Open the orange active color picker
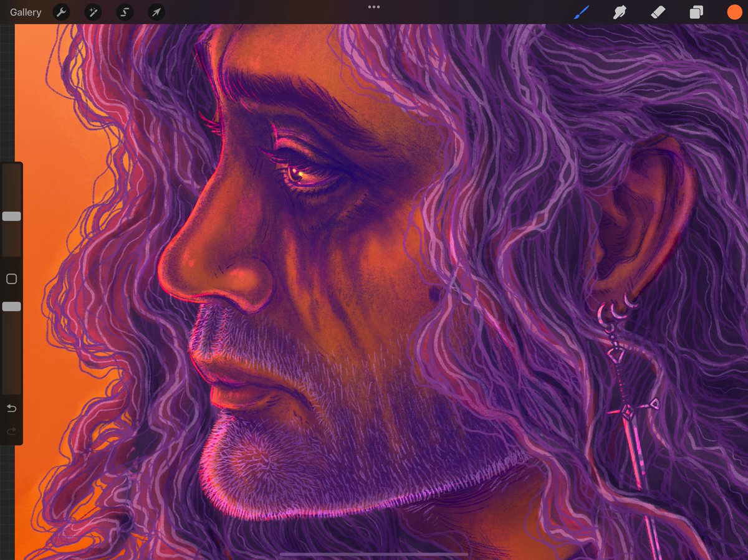Image resolution: width=748 pixels, height=560 pixels. (734, 12)
